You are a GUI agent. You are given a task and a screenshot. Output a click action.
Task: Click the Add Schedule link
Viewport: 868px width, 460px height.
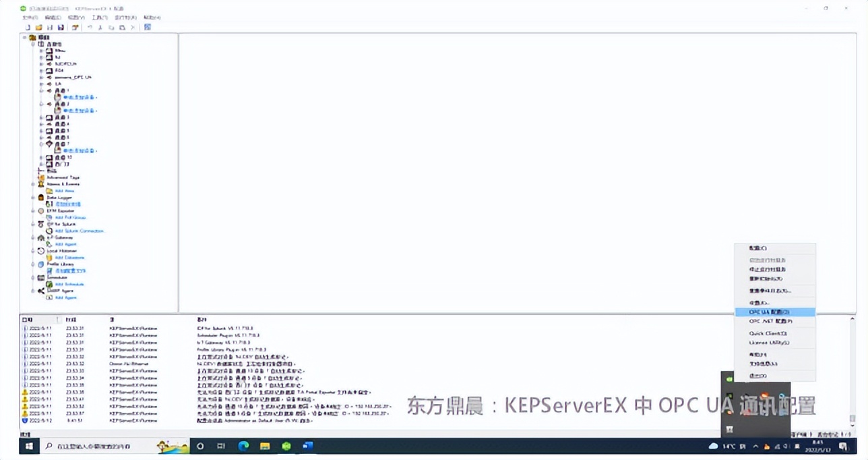[x=69, y=284]
